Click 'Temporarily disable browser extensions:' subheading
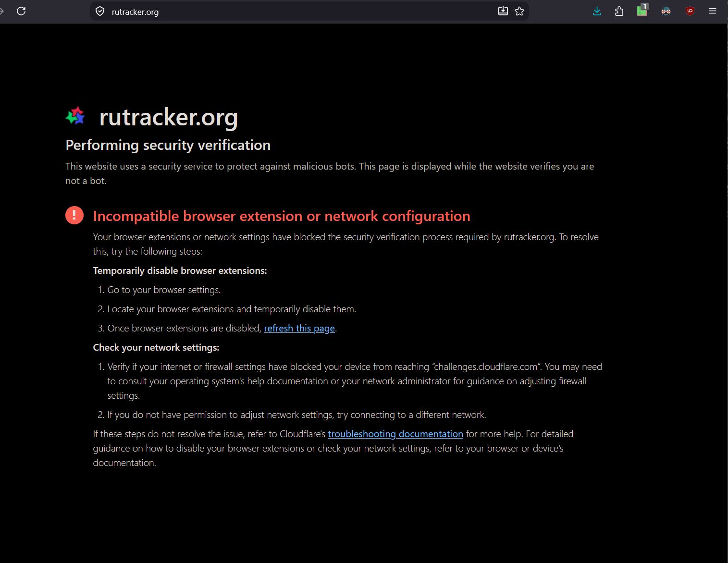 click(180, 270)
